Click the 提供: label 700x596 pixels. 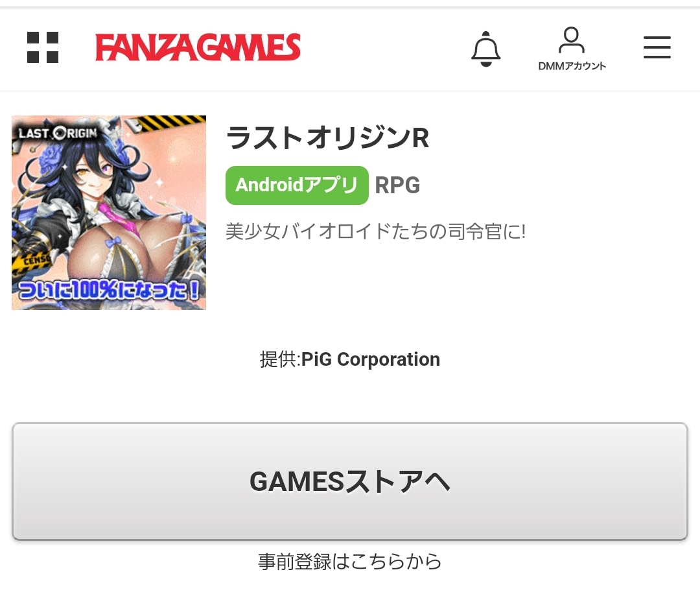[x=281, y=359]
